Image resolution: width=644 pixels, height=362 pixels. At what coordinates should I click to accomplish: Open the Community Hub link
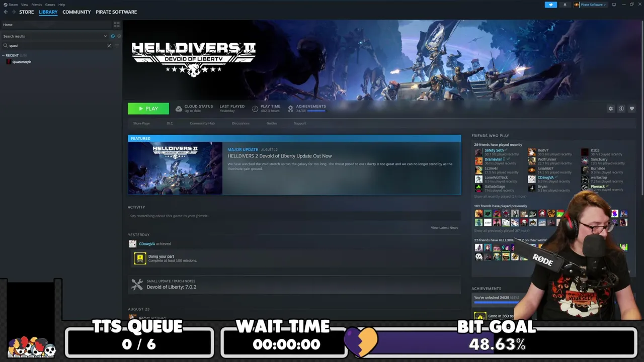pyautogui.click(x=202, y=123)
